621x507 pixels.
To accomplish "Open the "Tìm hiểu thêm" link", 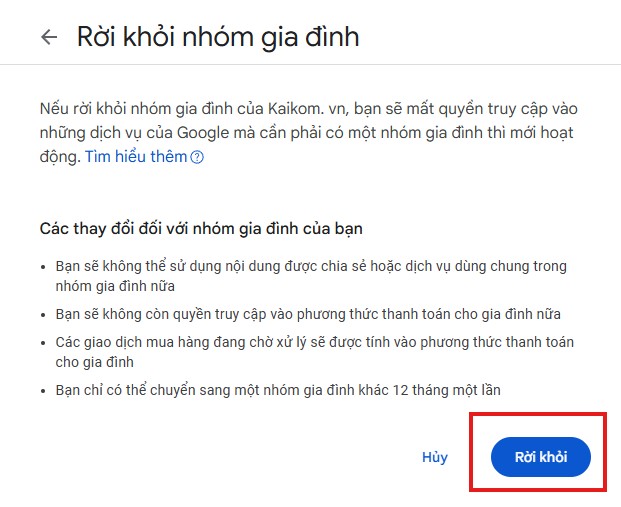I will click(x=136, y=157).
